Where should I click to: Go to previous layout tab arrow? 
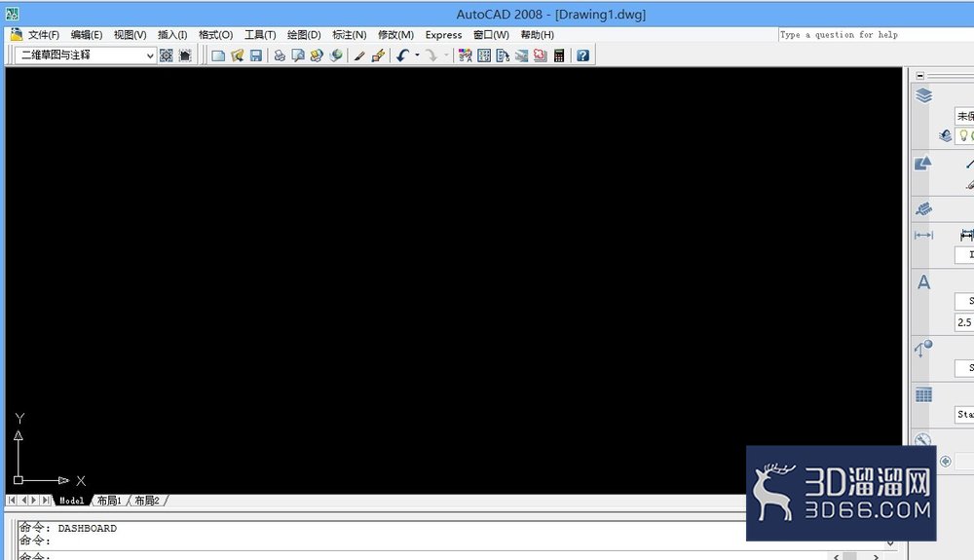23,500
